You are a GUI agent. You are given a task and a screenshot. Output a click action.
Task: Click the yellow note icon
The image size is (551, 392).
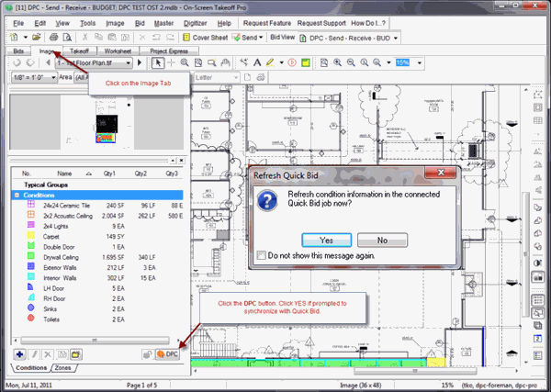[306, 62]
